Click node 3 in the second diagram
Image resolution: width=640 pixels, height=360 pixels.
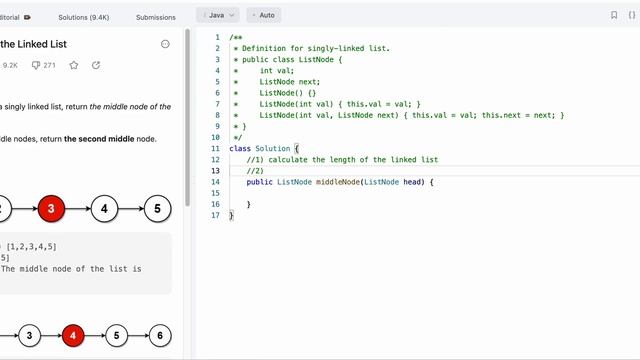(x=29, y=336)
